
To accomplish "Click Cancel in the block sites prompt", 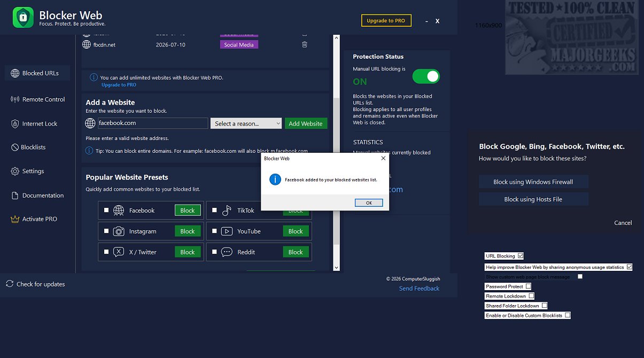I will tap(623, 223).
